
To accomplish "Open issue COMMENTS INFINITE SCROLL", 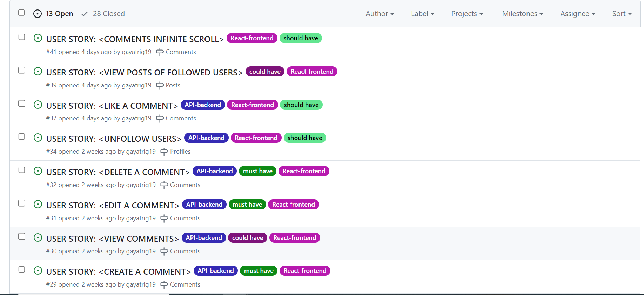I will pos(135,39).
